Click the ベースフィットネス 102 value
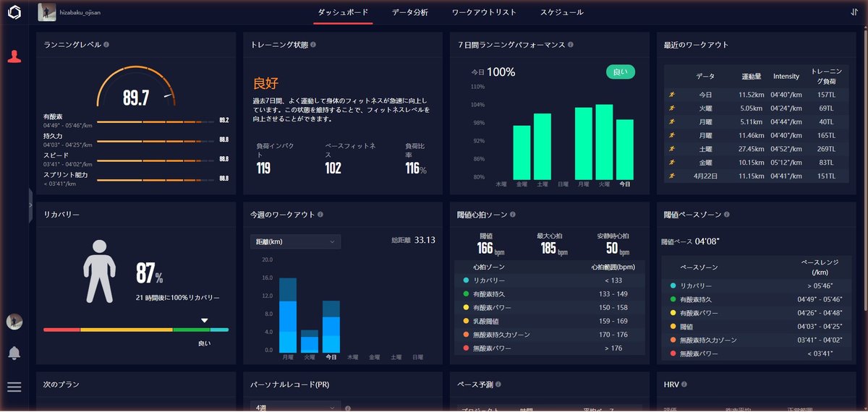This screenshot has height=412, width=868. point(333,168)
